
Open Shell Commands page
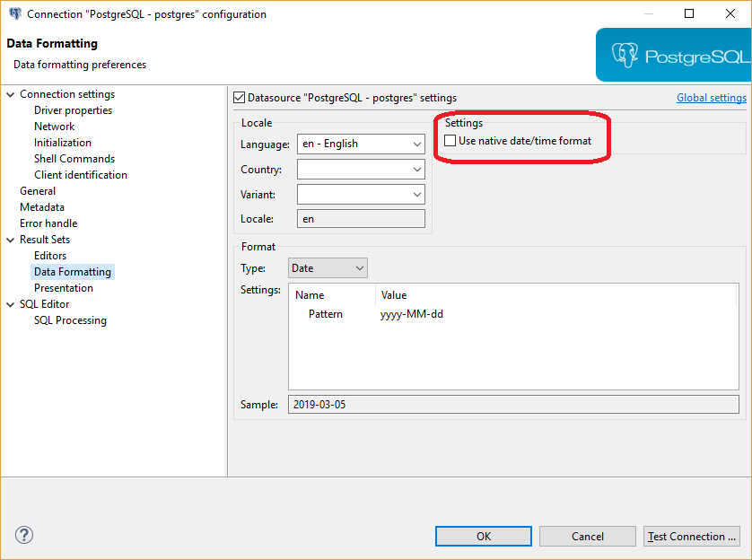click(x=74, y=159)
